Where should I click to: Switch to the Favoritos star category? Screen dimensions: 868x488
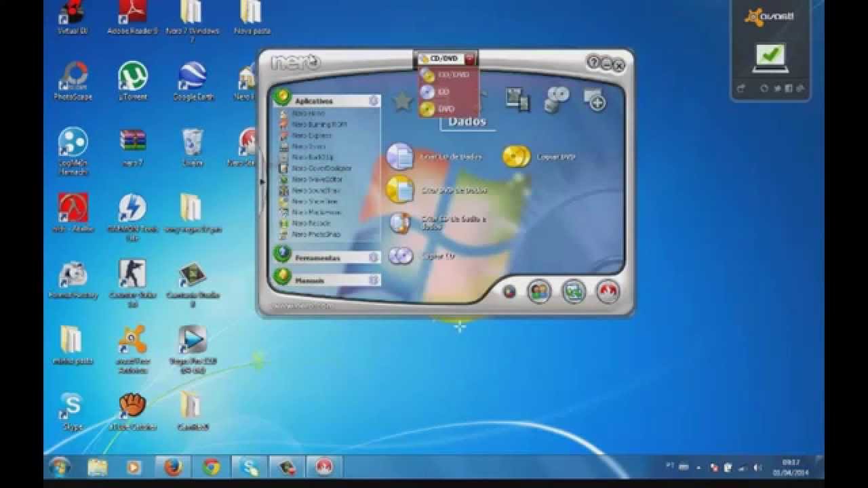click(x=402, y=100)
